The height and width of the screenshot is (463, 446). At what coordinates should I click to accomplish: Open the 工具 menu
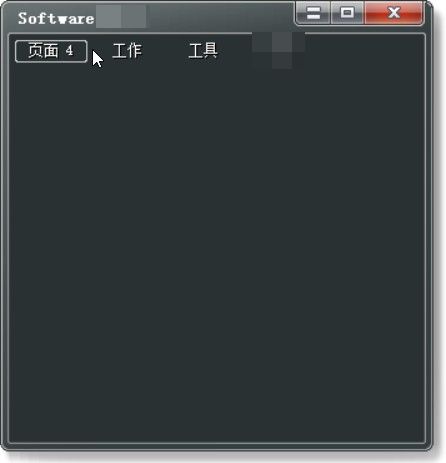click(203, 51)
